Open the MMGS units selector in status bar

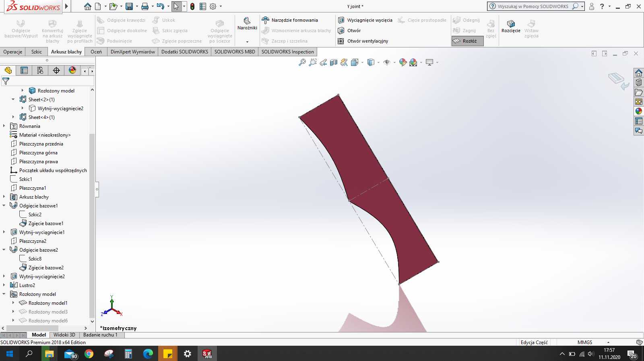585,343
